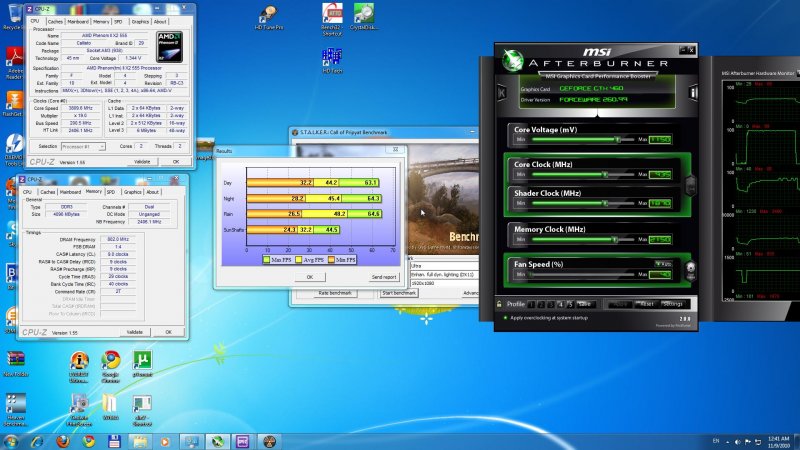Click the Rate benchmark button
This screenshot has width=800, height=450.
click(335, 293)
